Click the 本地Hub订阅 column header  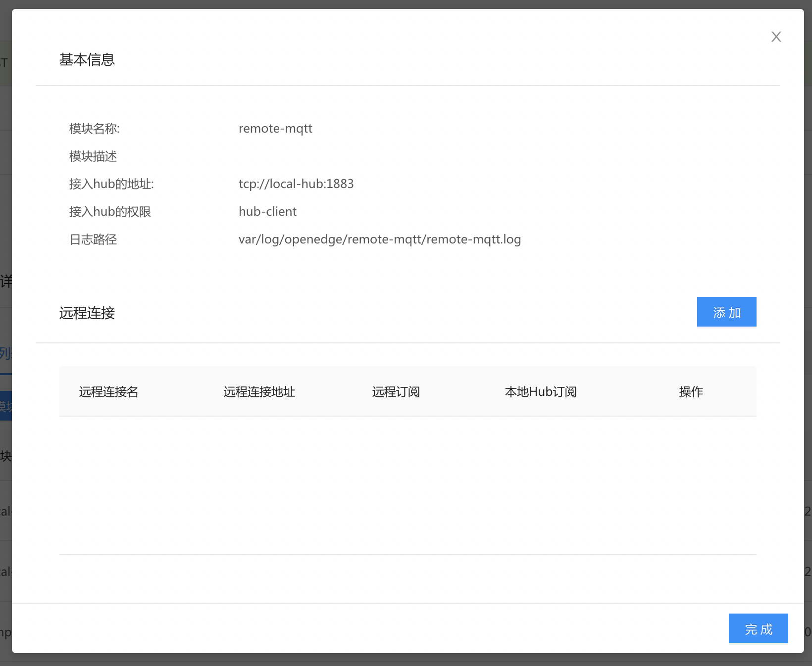(540, 392)
